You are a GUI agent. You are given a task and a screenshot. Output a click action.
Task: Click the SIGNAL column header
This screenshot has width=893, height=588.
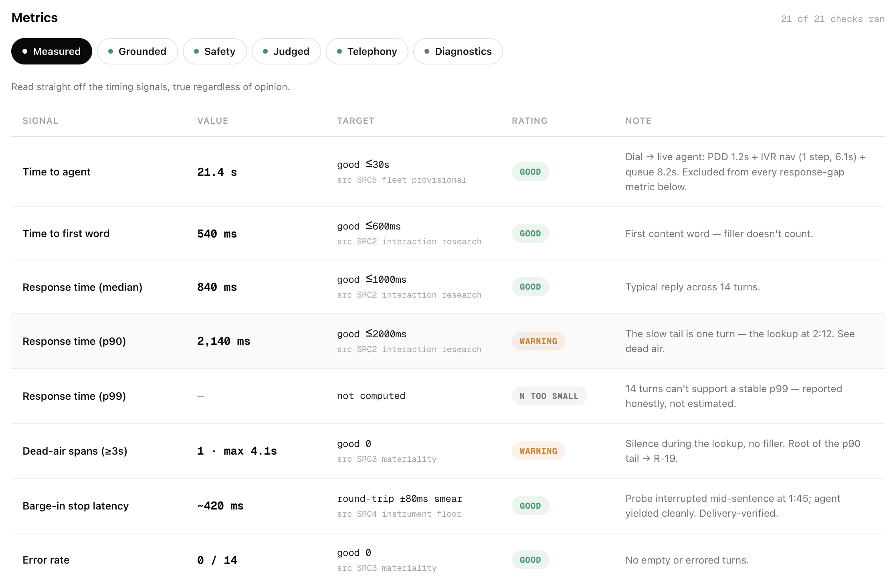[x=40, y=121]
